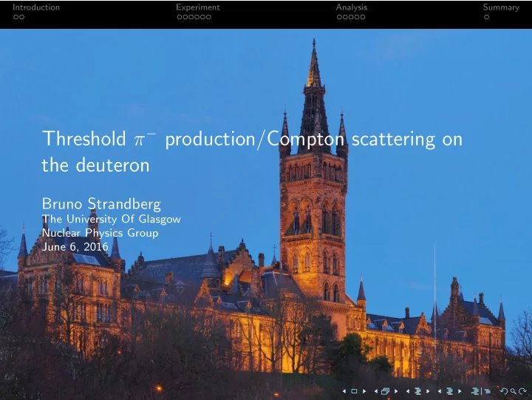The height and width of the screenshot is (400, 532).
Task: Select last slide circle under Analysis
Action: 362,17
